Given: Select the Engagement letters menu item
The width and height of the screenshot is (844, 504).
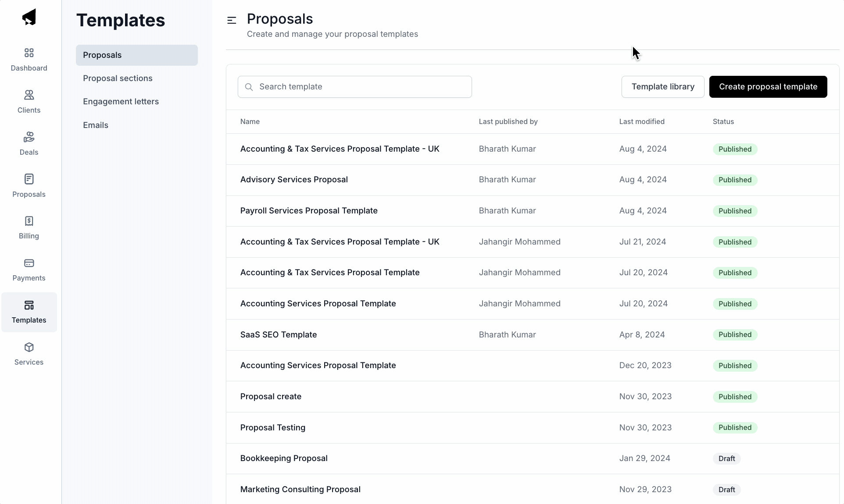Looking at the screenshot, I should tap(121, 101).
